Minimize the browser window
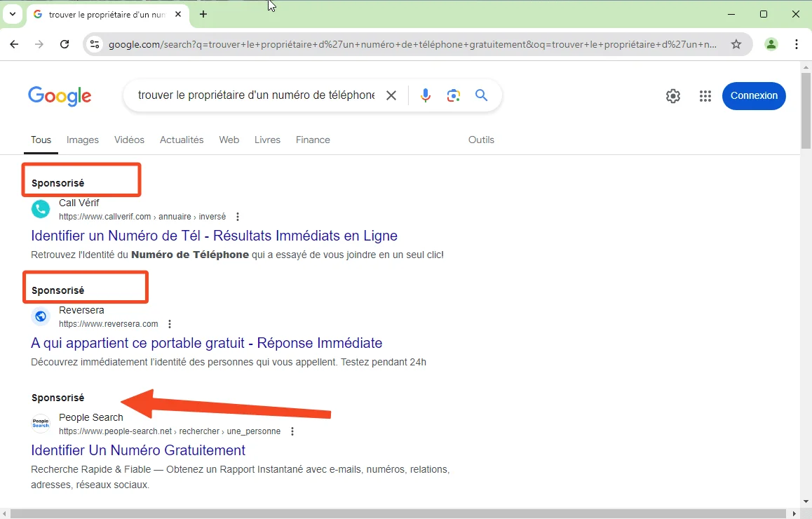The width and height of the screenshot is (812, 519). (x=731, y=15)
